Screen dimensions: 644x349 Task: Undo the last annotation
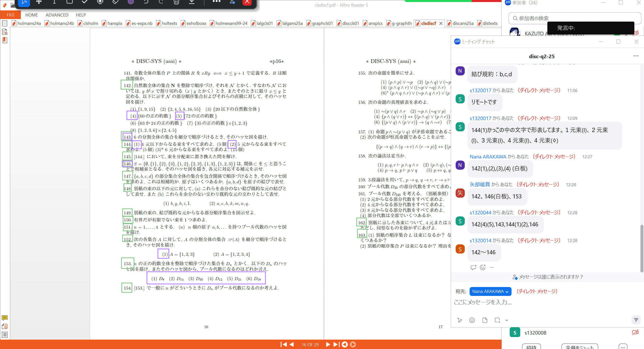(x=146, y=2)
